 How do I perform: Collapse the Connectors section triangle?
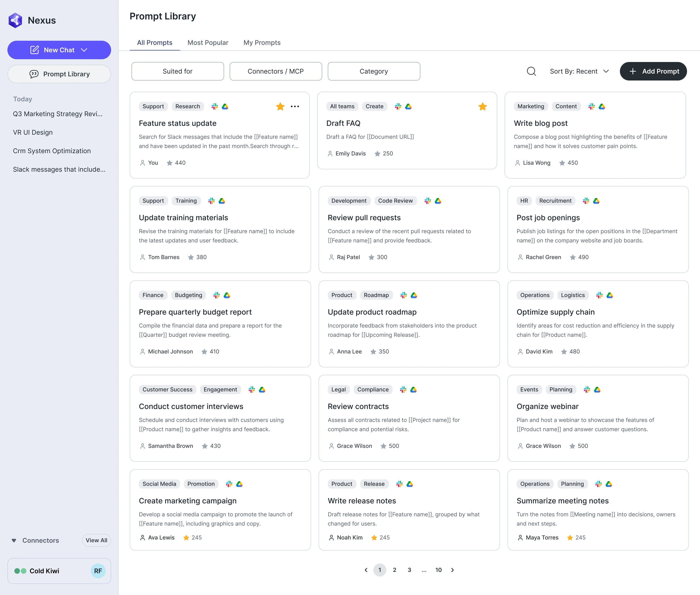[x=14, y=540]
